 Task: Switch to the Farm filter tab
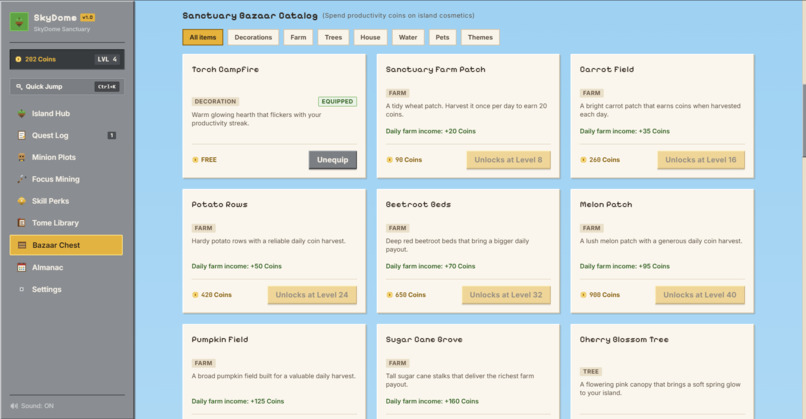298,37
